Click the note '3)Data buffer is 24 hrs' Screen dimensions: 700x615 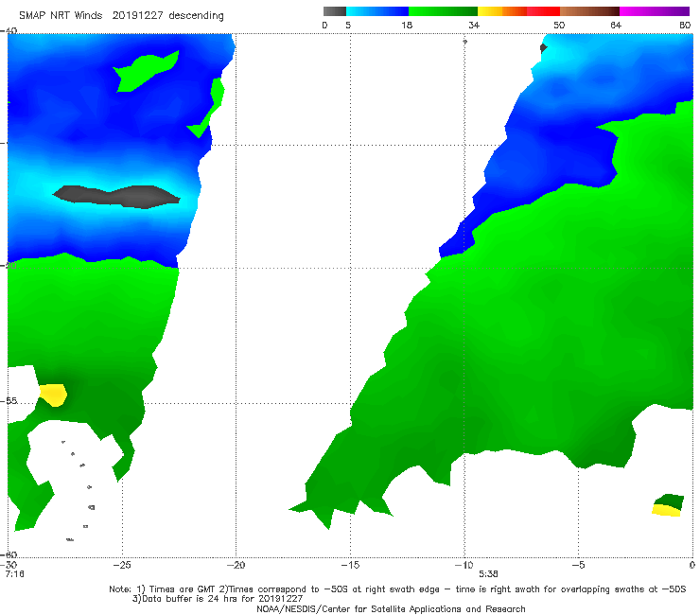pos(218,599)
